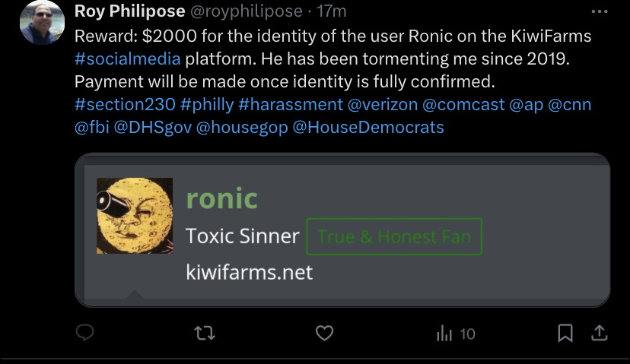The height and width of the screenshot is (364, 630).
Task: Repost this tweet with retweet icon
Action: pos(205,333)
